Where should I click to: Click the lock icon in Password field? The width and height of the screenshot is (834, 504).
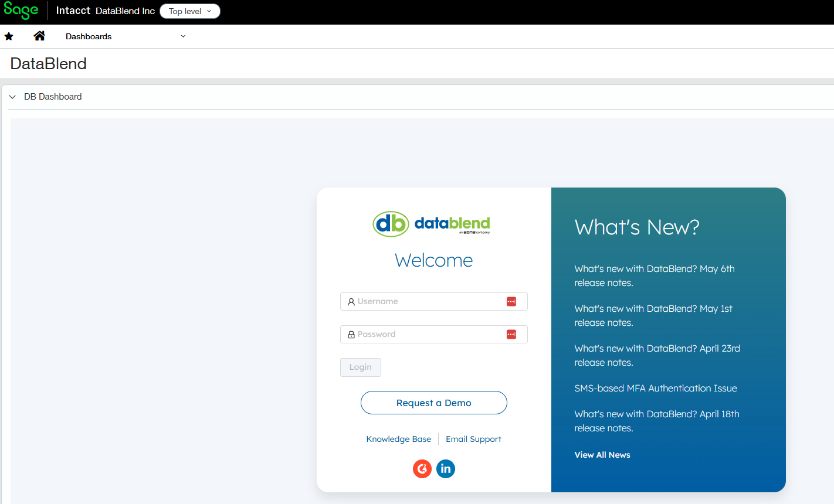tap(351, 335)
